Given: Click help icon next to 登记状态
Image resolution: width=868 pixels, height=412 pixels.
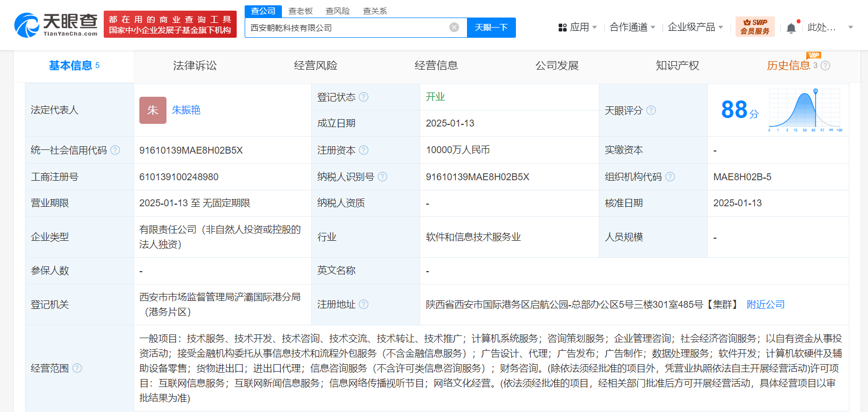Looking at the screenshot, I should pos(363,97).
